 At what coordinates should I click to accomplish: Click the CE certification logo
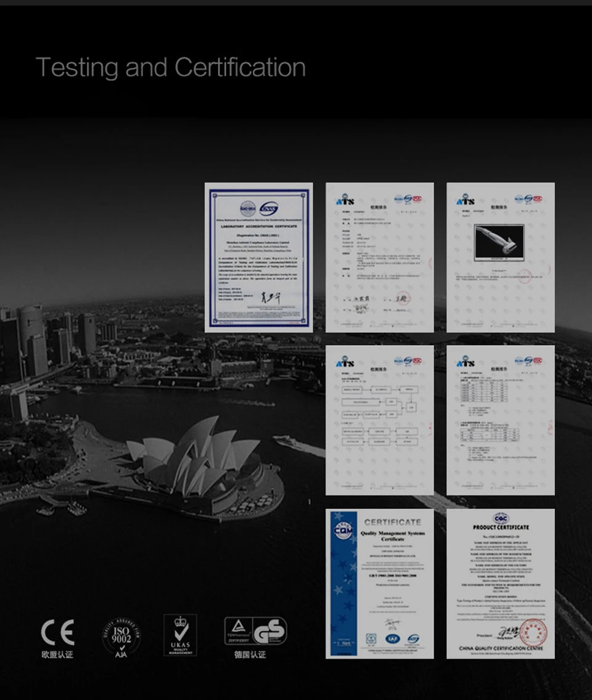[x=57, y=632]
